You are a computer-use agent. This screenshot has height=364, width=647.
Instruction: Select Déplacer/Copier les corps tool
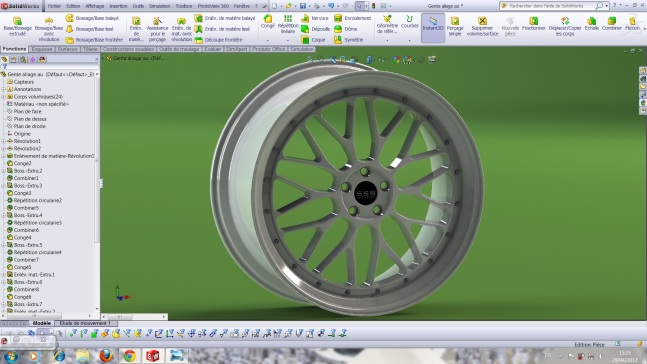(565, 26)
